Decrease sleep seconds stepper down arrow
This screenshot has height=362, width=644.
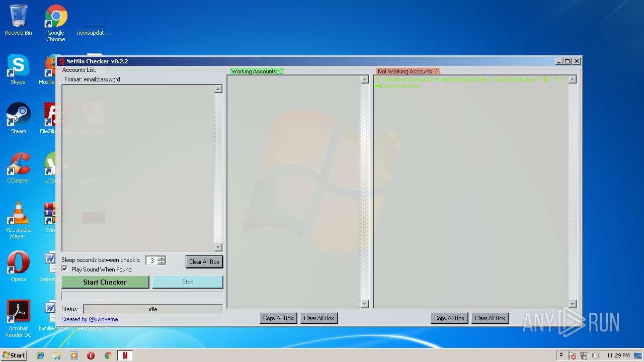tap(161, 262)
